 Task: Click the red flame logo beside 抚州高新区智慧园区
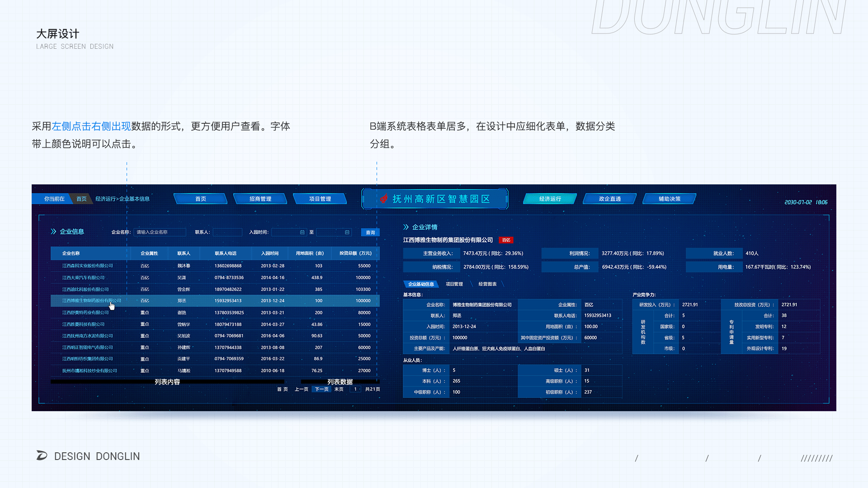click(384, 199)
